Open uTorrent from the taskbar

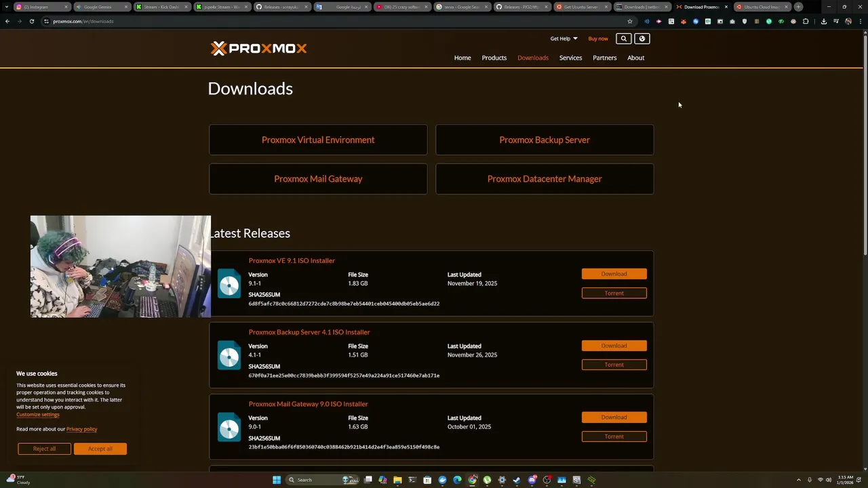487,480
